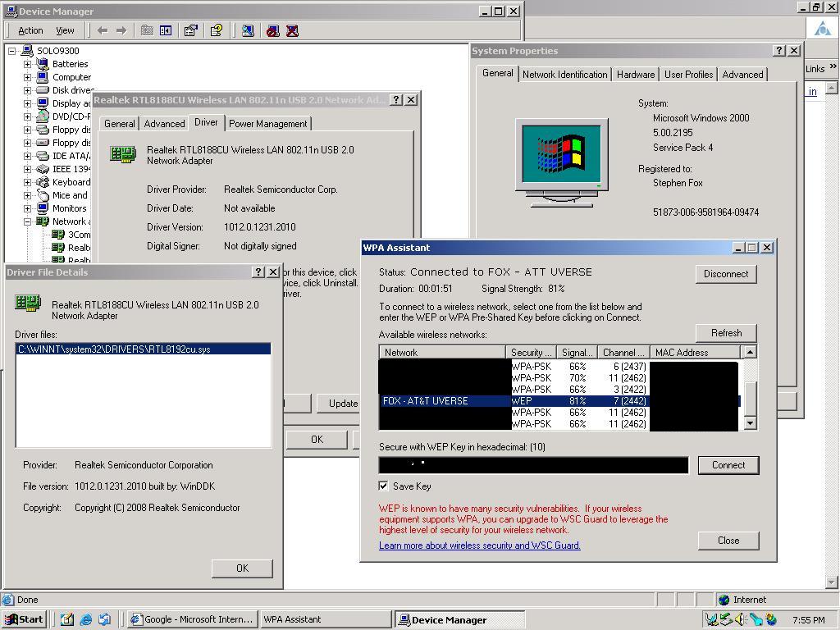Click the Back arrow in Device Manager toolbar
The width and height of the screenshot is (840, 630).
click(103, 30)
